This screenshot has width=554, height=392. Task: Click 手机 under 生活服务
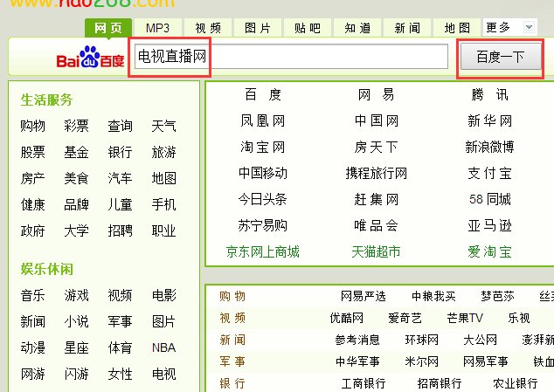(163, 204)
